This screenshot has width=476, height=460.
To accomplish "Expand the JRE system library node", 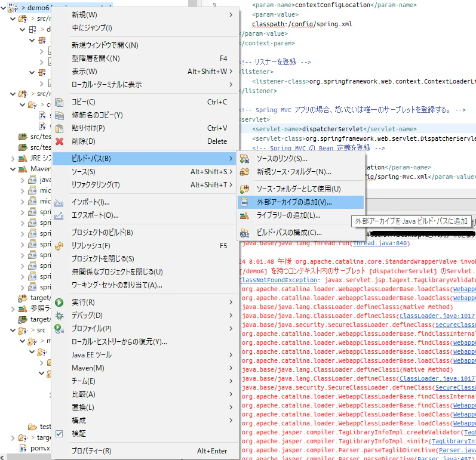I will point(13,158).
